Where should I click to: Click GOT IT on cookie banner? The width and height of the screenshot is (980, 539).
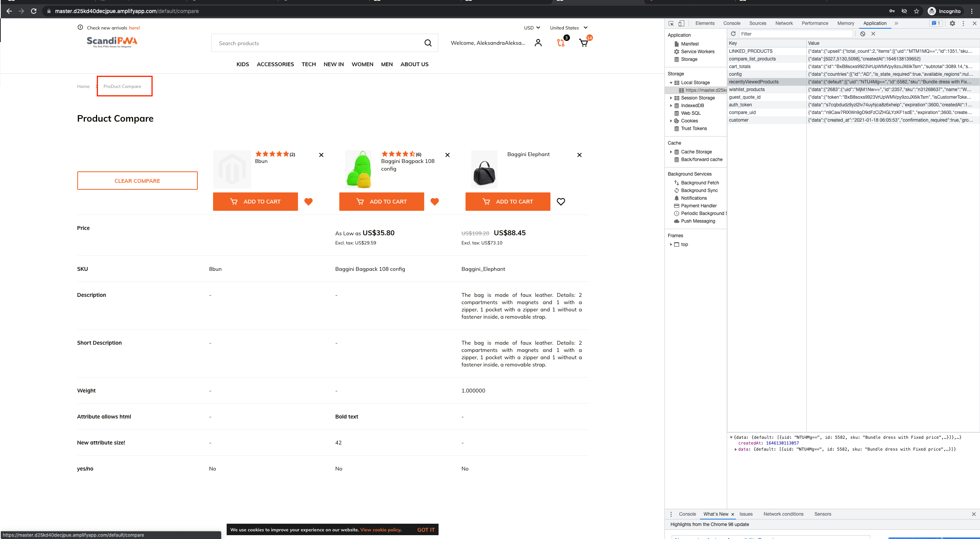pos(426,530)
